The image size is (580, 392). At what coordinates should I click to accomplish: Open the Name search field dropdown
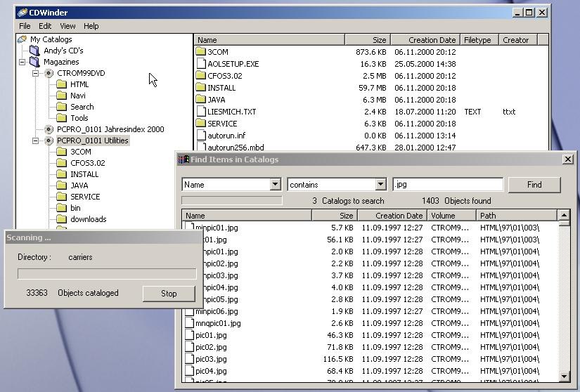[x=275, y=185]
